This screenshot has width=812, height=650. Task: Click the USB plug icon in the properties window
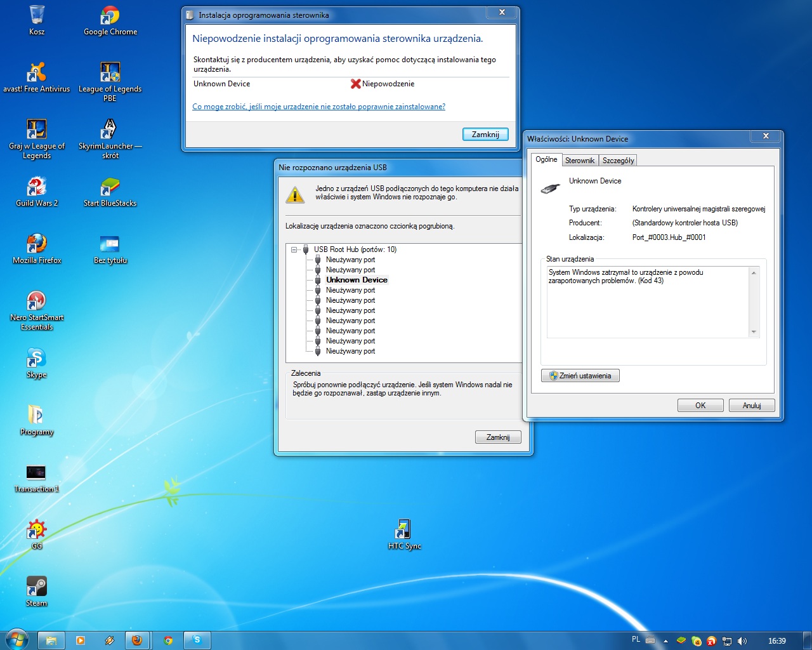551,188
